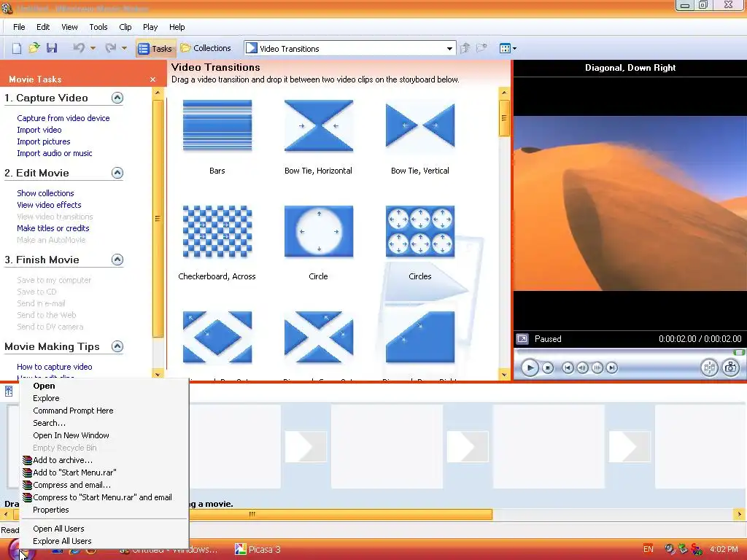
Task: Toggle full screen preview icon beside Paused
Action: pyautogui.click(x=522, y=339)
